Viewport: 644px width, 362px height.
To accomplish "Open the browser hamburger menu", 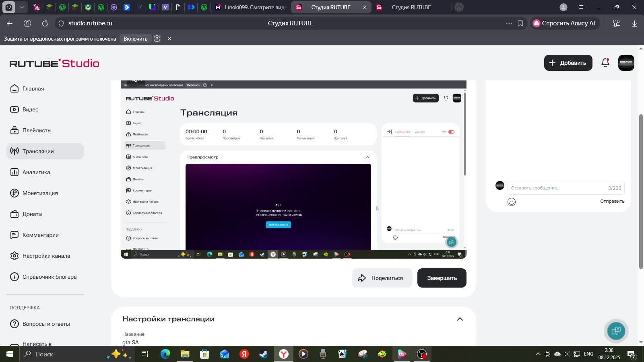I will click(581, 7).
